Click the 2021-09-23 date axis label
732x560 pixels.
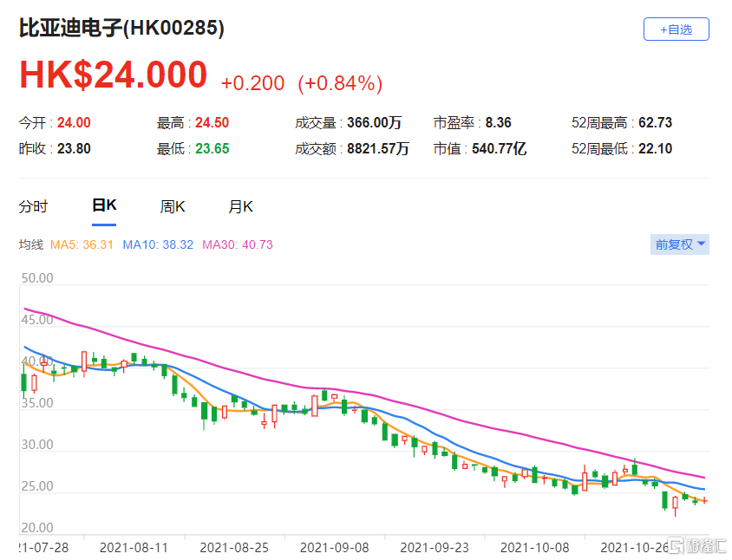pyautogui.click(x=435, y=547)
